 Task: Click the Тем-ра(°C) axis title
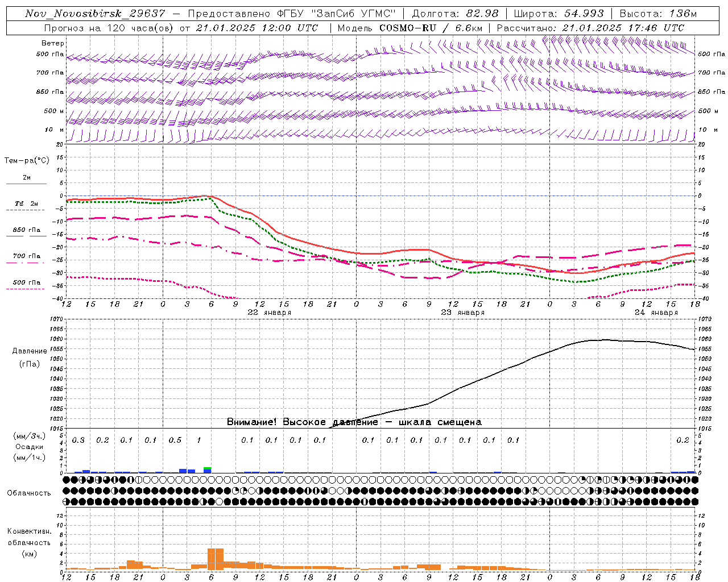pyautogui.click(x=27, y=161)
